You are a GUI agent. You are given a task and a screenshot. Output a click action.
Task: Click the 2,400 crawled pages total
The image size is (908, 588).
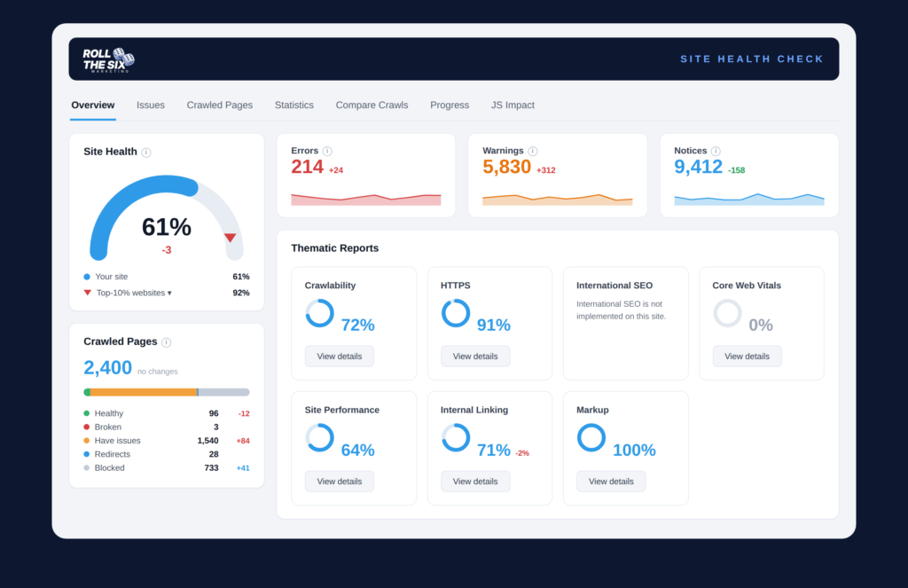(107, 368)
